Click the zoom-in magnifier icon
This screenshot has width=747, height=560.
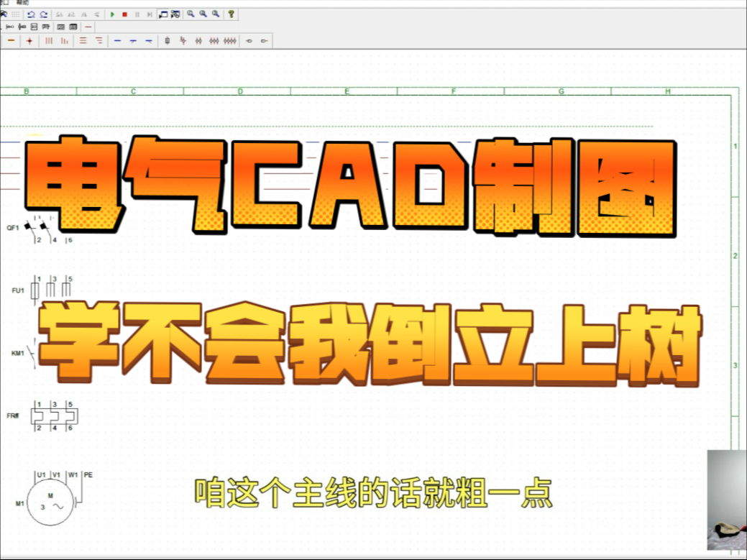click(191, 14)
